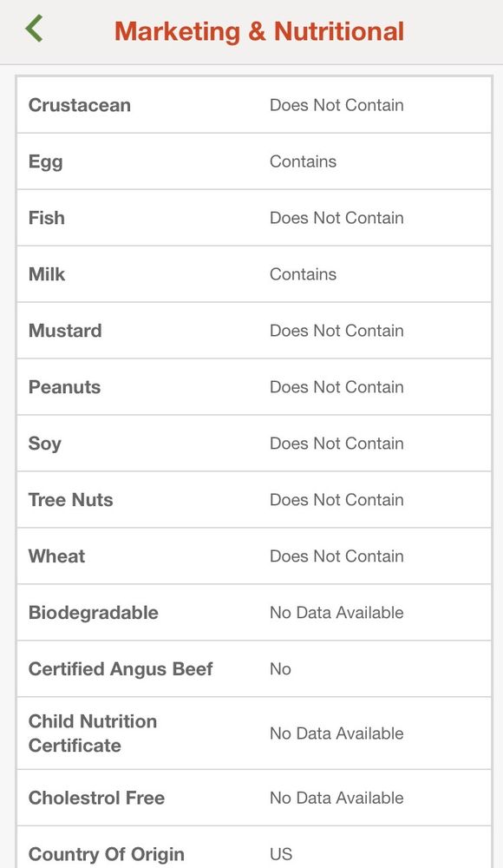Select the Child Nutrition Certificate row

[254, 733]
